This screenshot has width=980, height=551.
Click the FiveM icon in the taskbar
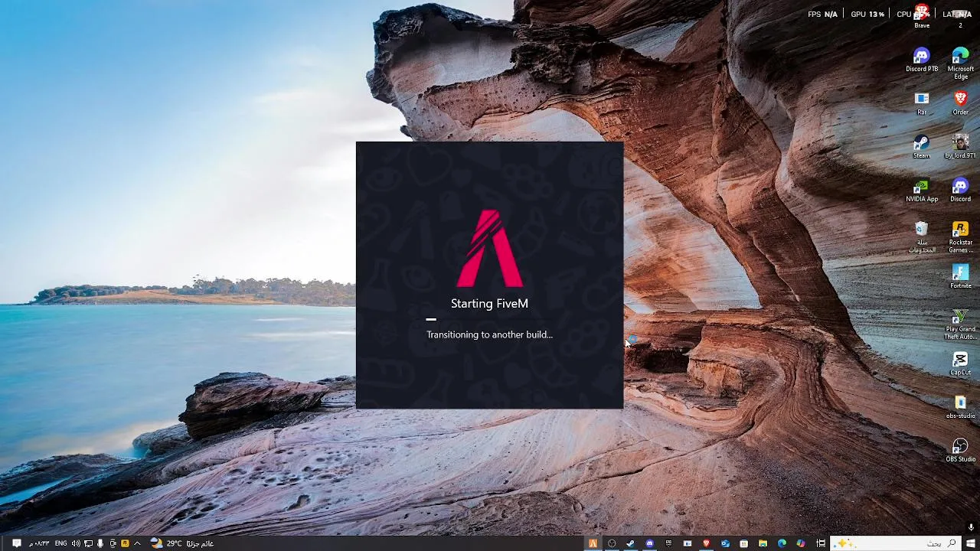(x=593, y=543)
